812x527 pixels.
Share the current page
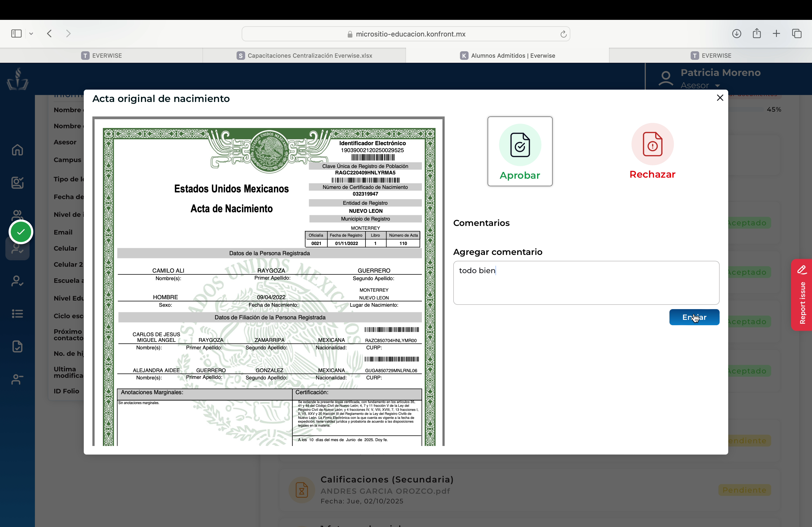pyautogui.click(x=757, y=33)
